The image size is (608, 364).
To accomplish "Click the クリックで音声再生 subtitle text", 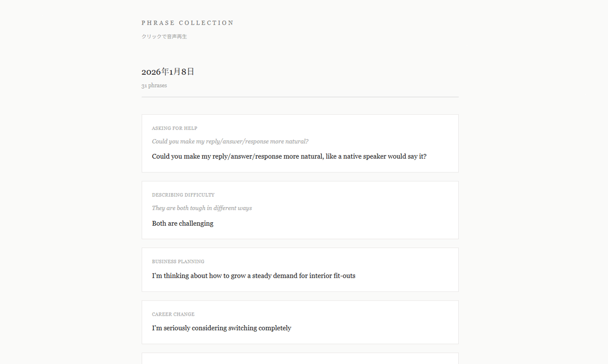I will pyautogui.click(x=164, y=36).
